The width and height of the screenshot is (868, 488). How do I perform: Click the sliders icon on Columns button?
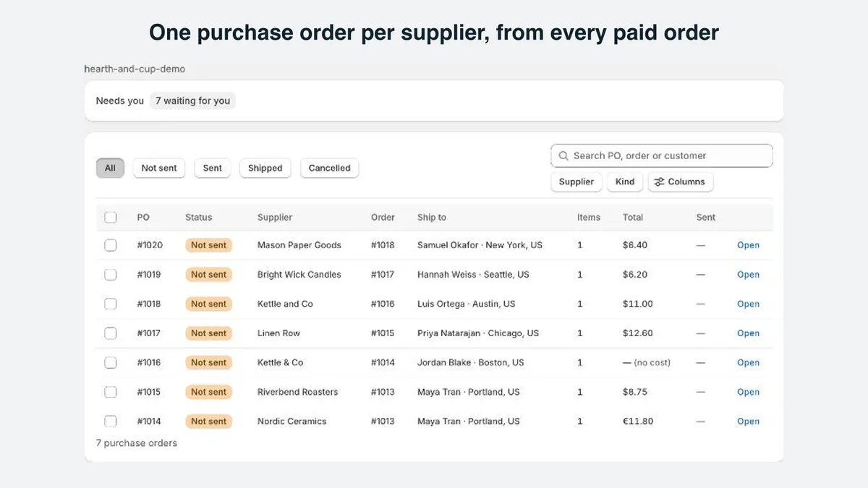click(659, 182)
